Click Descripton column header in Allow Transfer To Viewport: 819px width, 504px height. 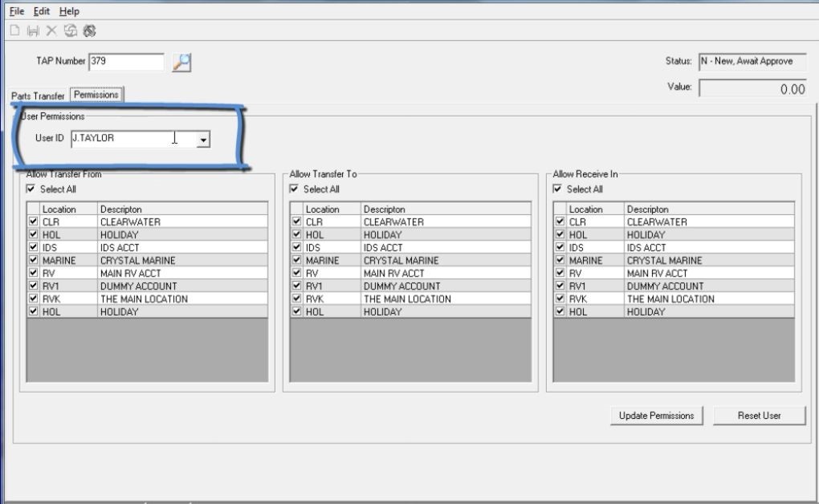tap(446, 209)
